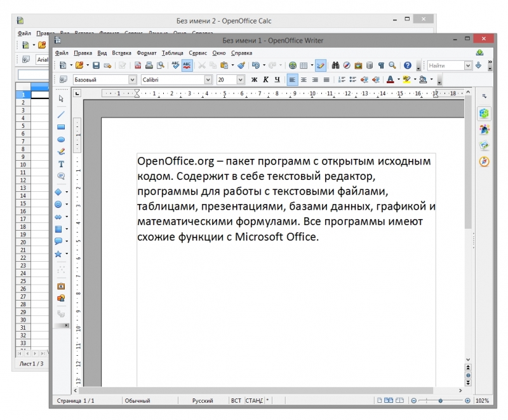Screen dimensions: 508x420
Task: Click the Print file icon in Writer
Action: pos(149,65)
